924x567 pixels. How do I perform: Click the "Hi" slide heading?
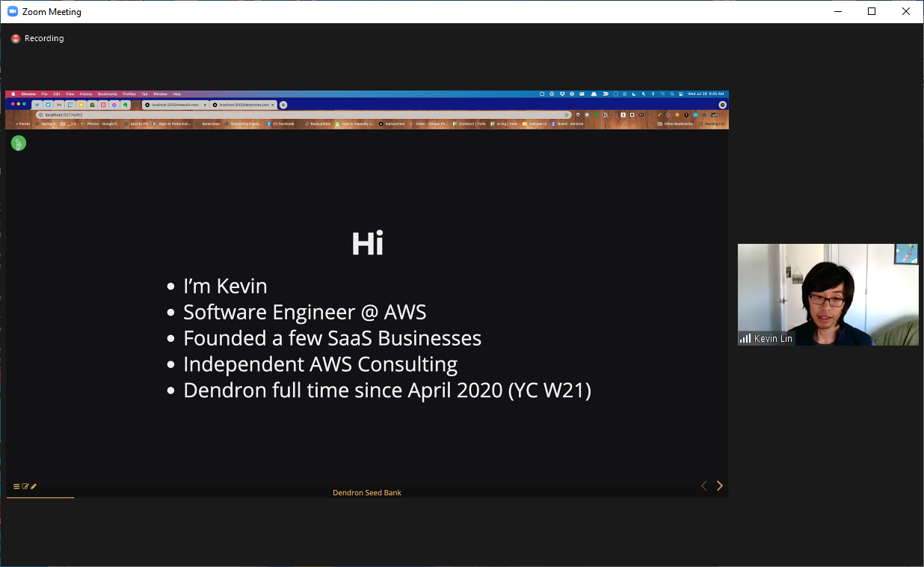(x=368, y=244)
